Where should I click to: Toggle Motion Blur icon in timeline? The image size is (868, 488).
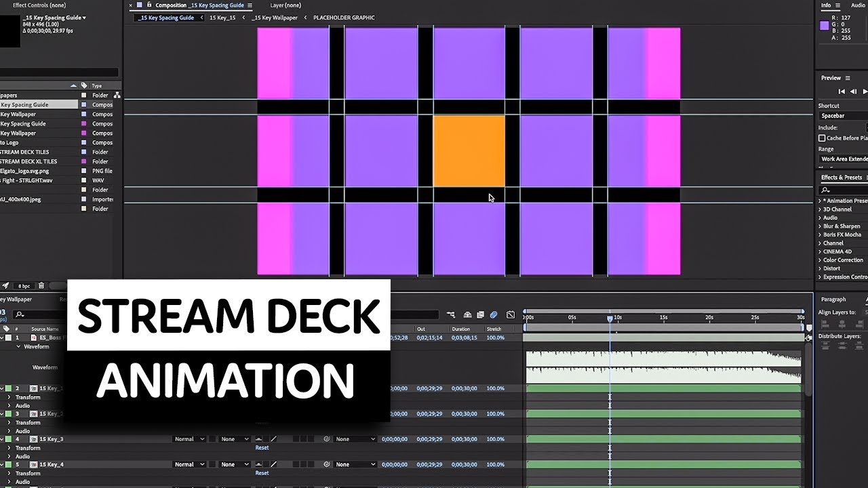tap(494, 314)
